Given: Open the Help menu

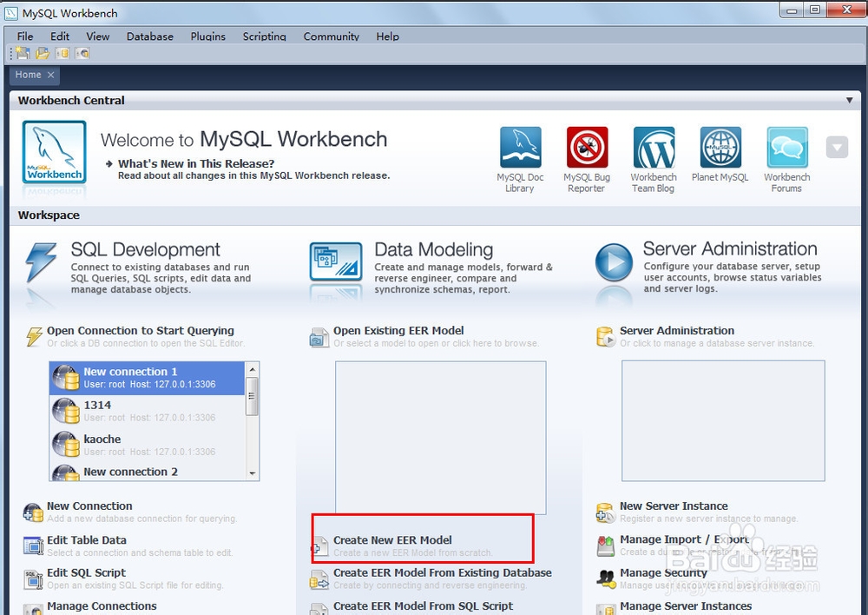Looking at the screenshot, I should tap(387, 36).
